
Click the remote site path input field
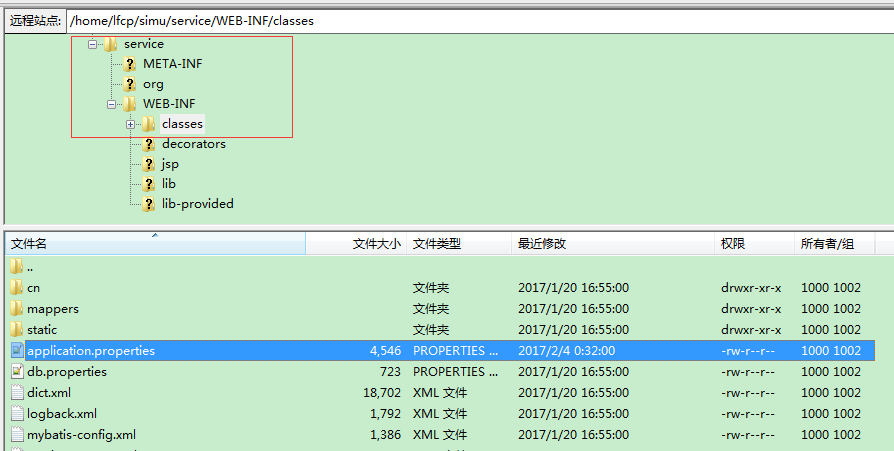pos(480,21)
